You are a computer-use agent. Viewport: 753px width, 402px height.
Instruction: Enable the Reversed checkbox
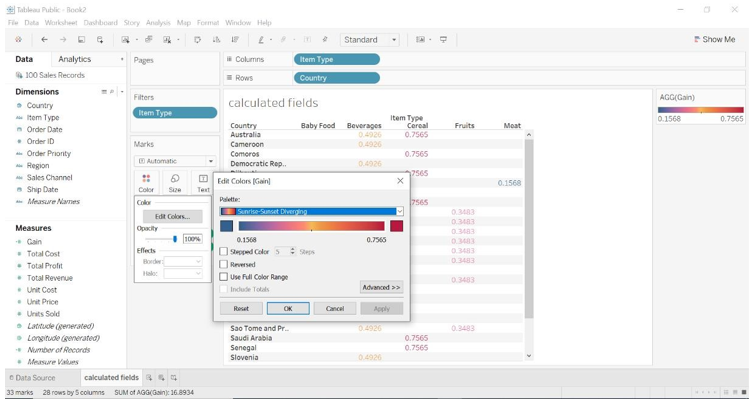tap(223, 264)
